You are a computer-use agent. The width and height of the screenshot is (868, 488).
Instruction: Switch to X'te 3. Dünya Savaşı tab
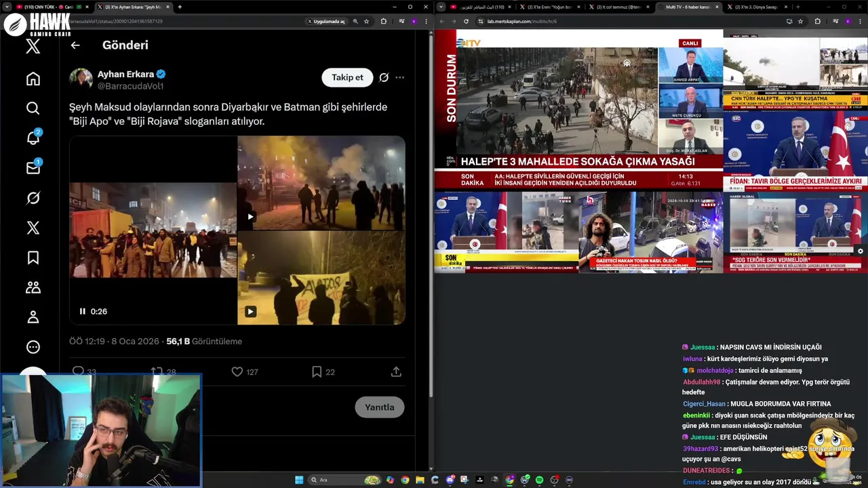(757, 7)
